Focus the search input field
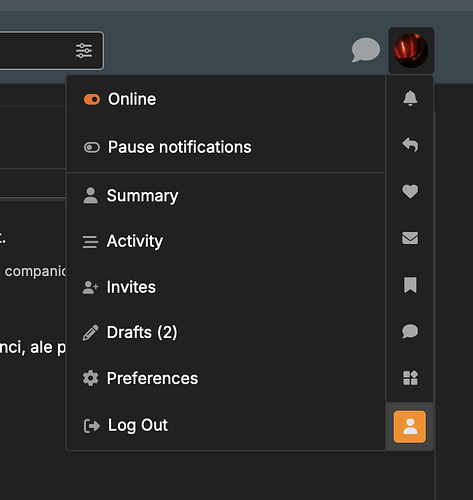 pos(35,51)
